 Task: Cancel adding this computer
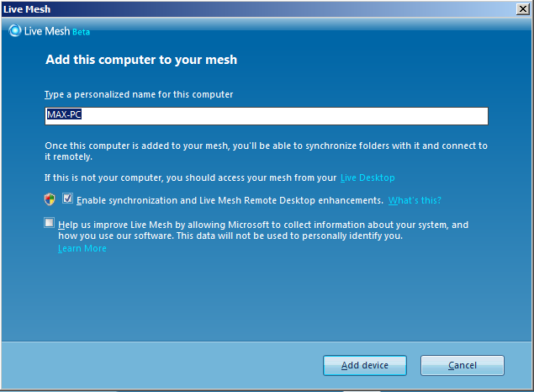coord(463,365)
